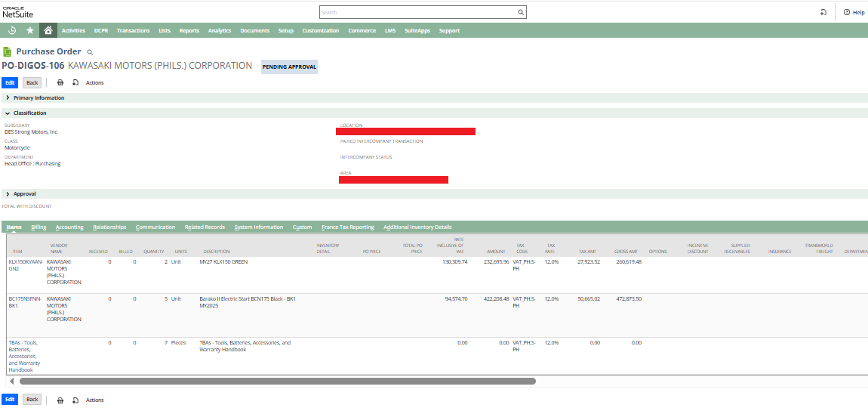The image size is (868, 408).
Task: Click the Head Office : Purchasing department value
Action: [32, 163]
